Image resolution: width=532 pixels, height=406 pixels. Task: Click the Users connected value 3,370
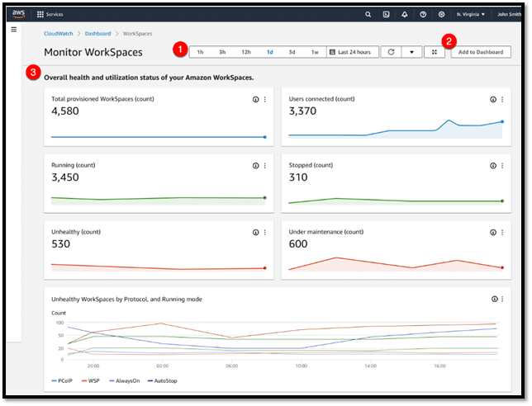point(302,111)
